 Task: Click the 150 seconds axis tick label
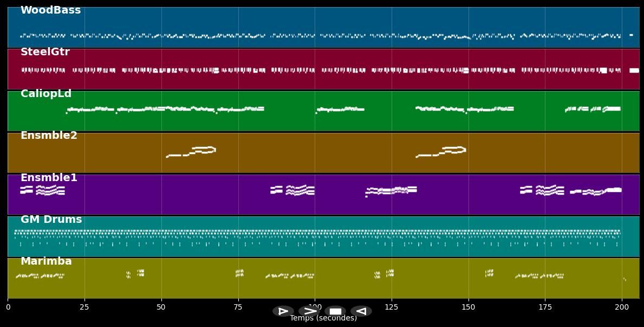point(469,307)
